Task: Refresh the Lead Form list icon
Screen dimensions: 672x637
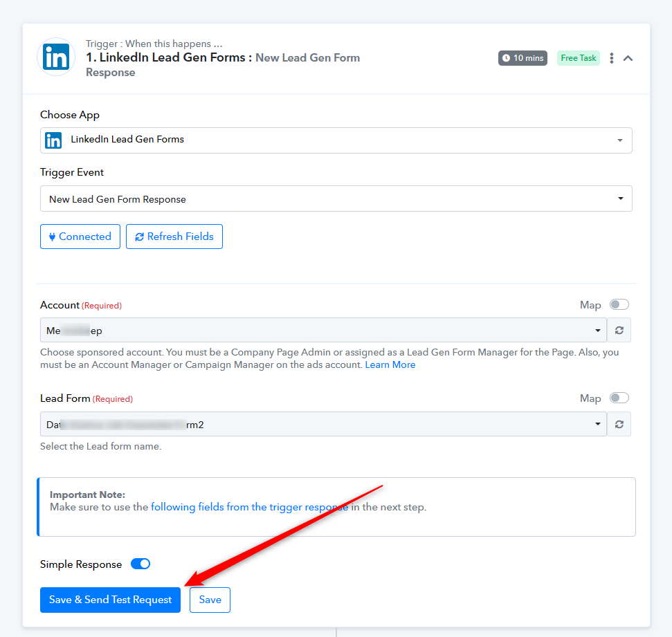Action: (x=619, y=424)
